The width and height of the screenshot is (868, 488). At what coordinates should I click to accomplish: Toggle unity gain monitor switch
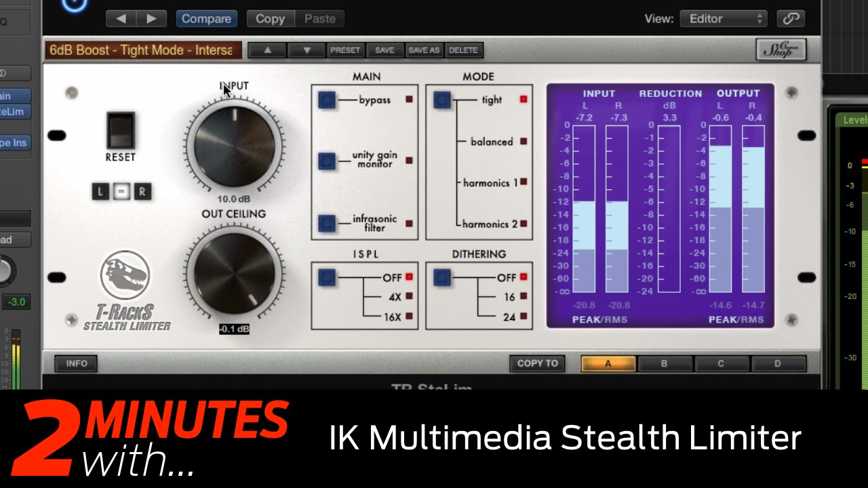(327, 161)
